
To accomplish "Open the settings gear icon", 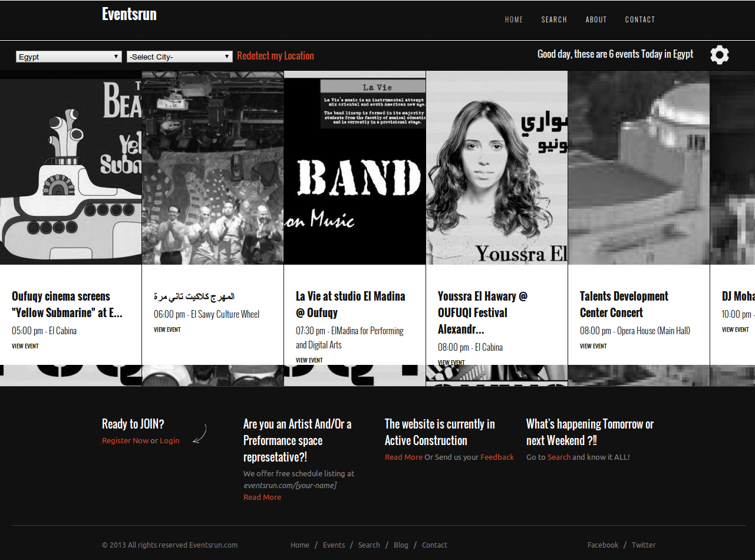I will pos(719,55).
